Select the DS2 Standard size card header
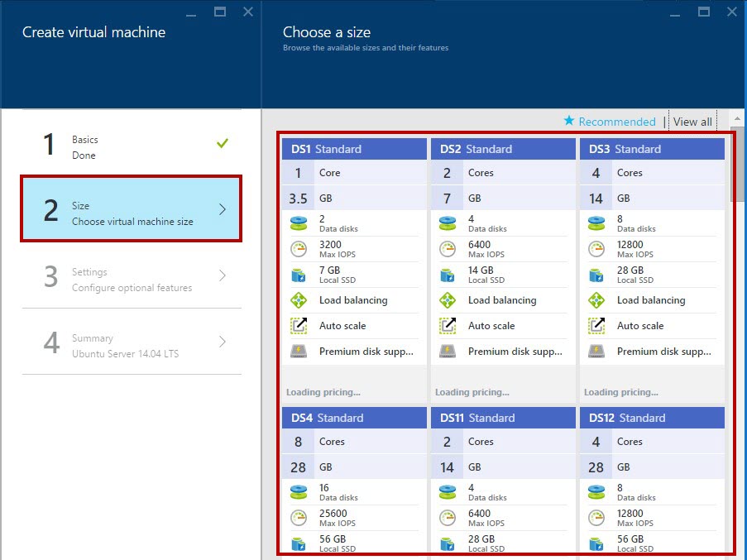 click(x=503, y=149)
